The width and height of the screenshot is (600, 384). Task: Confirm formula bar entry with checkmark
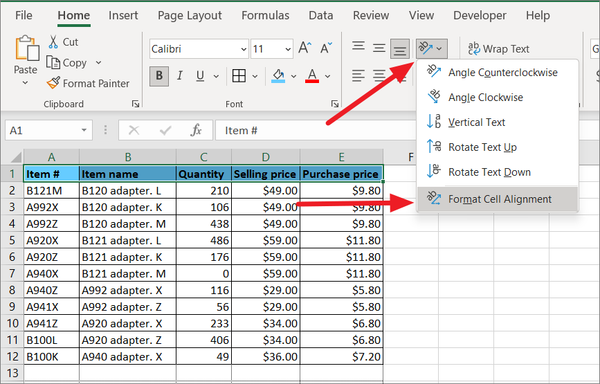[x=165, y=130]
